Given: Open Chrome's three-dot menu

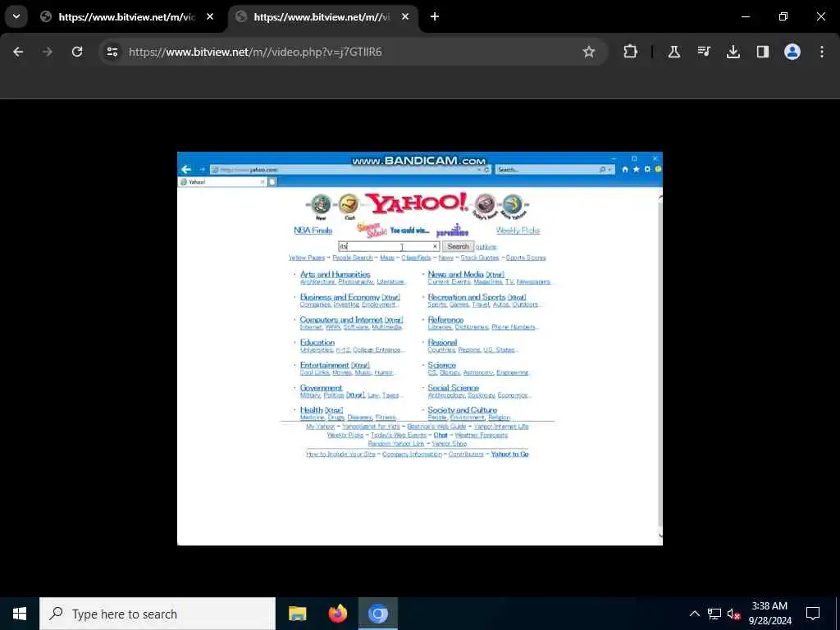Looking at the screenshot, I should pos(822,52).
